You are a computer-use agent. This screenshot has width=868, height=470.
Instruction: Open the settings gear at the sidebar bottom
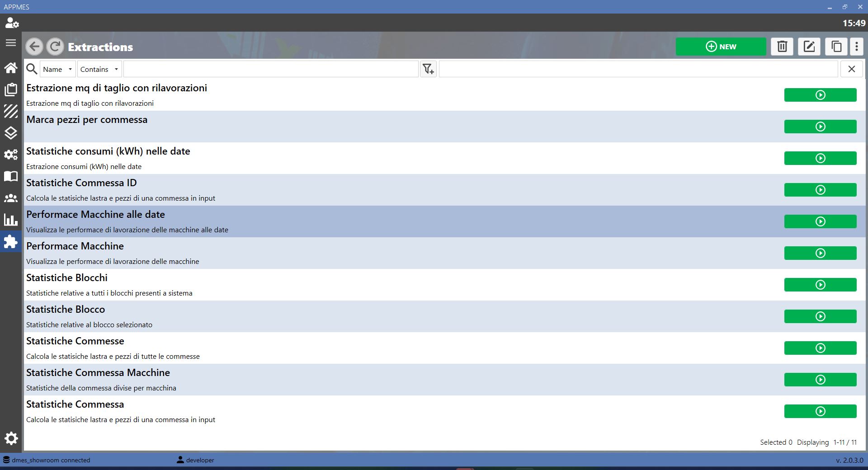11,438
